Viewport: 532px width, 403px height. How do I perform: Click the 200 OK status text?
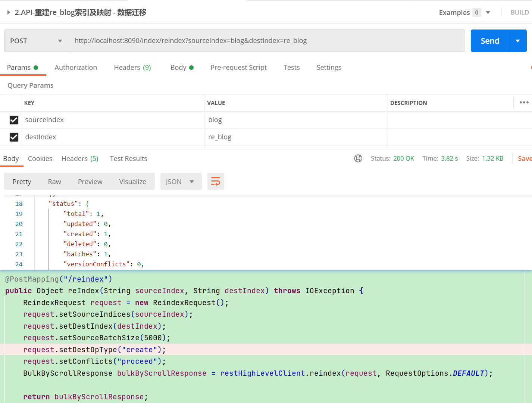[x=404, y=158]
